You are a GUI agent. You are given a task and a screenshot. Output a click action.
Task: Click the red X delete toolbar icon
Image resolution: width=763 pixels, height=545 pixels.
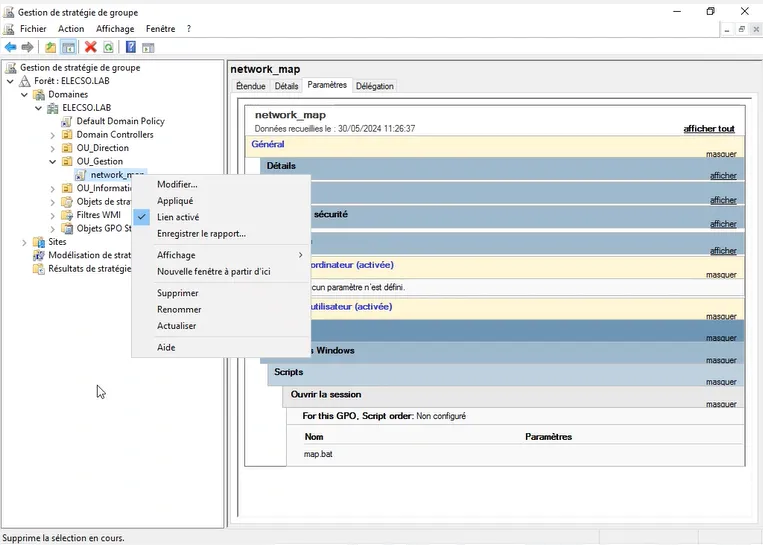coord(91,47)
